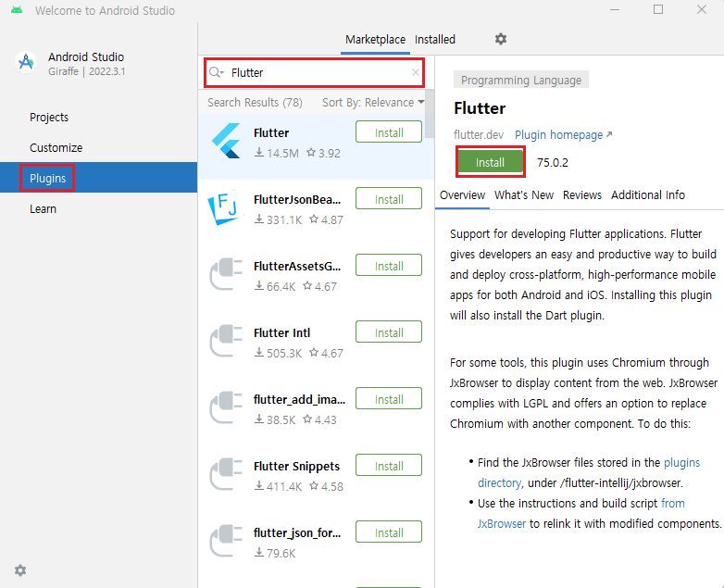The height and width of the screenshot is (588, 724).
Task: Click the FlutterJsonBeanFactory FJ icon
Action: coord(225,207)
